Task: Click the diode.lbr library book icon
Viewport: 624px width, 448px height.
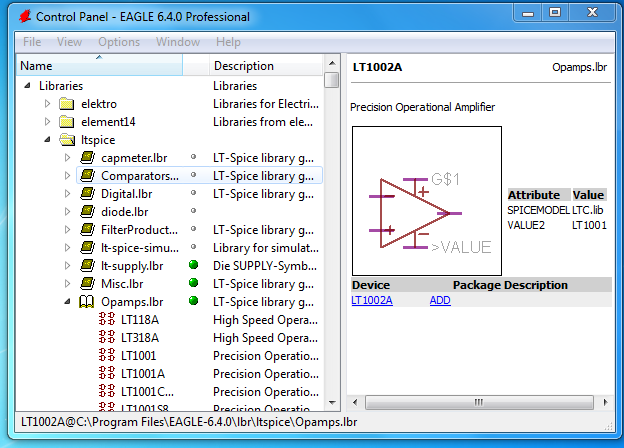Action: [87, 212]
